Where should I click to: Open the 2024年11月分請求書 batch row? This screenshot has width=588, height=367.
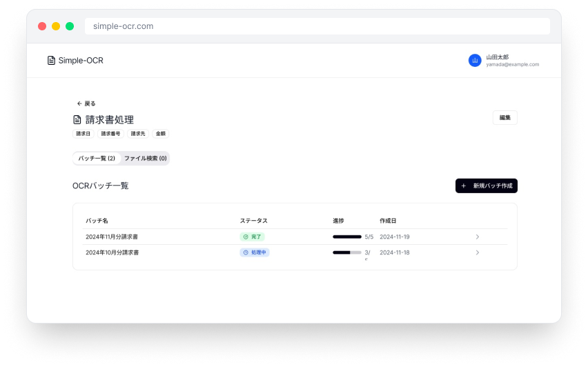coord(295,237)
